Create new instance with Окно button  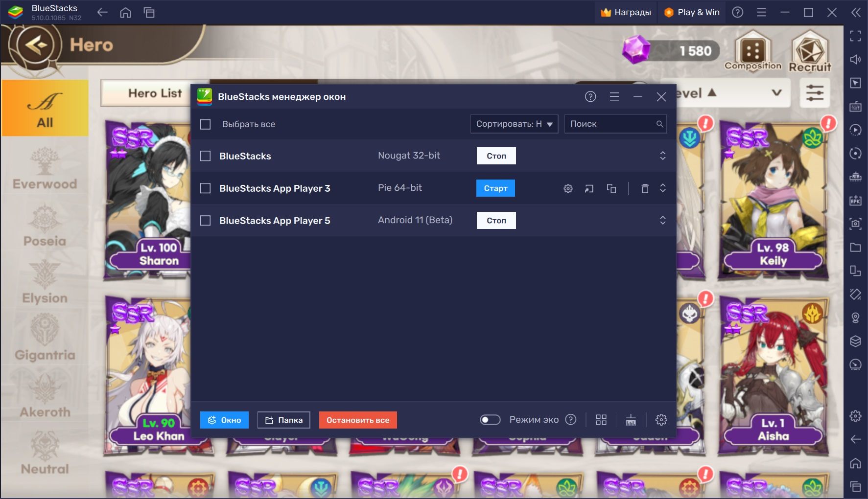click(x=224, y=420)
